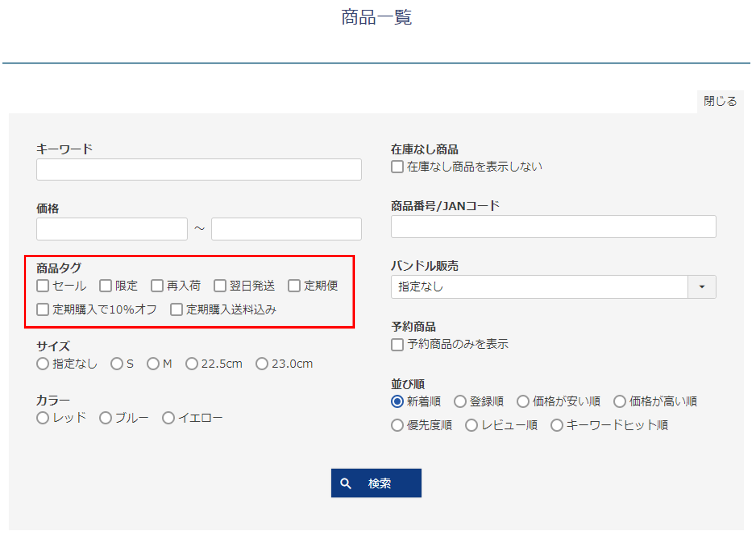Check the 定期購入で10%オフ checkbox
756x536 pixels.
pos(43,309)
